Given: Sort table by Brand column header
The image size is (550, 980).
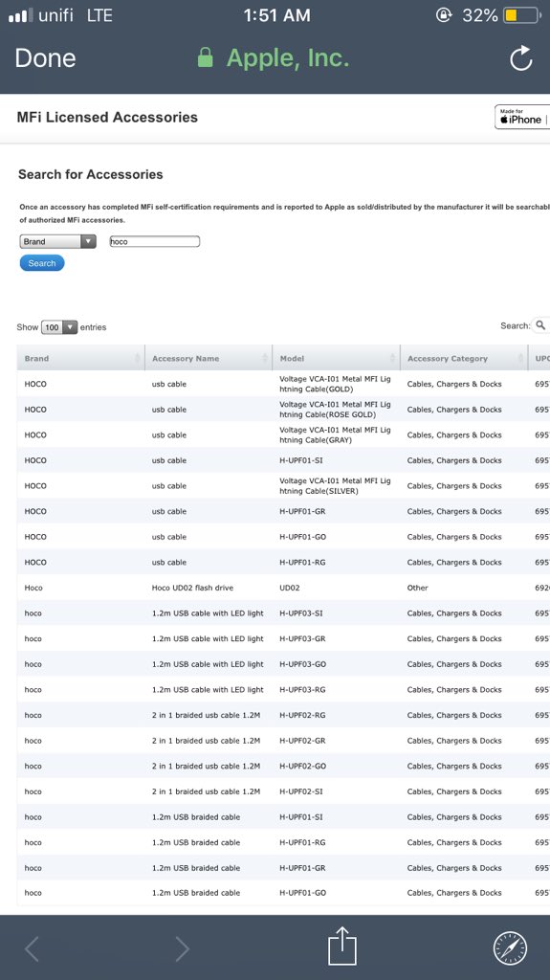Looking at the screenshot, I should [x=81, y=358].
